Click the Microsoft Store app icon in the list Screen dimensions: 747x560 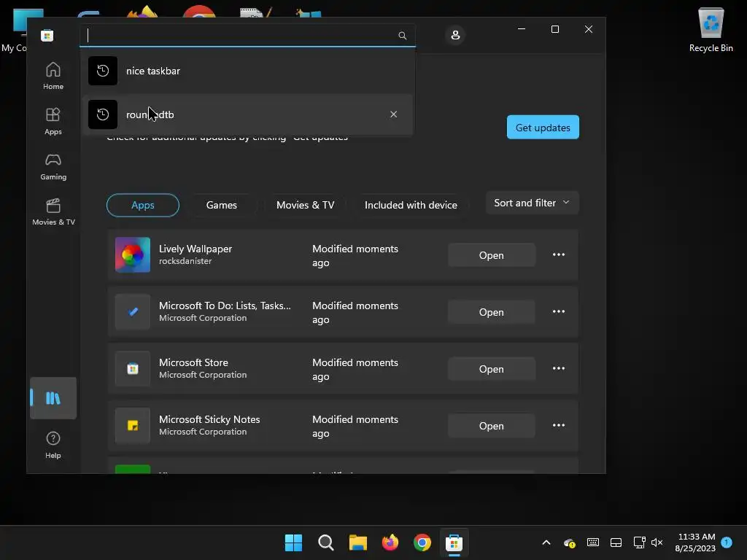click(x=133, y=368)
